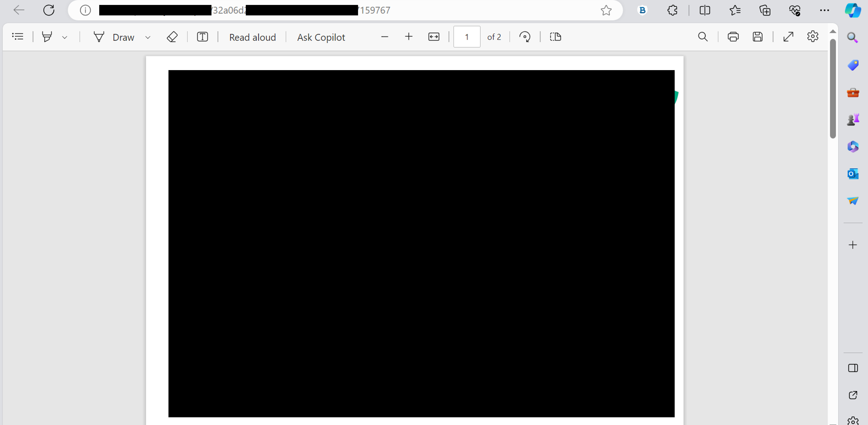The height and width of the screenshot is (425, 868).
Task: Enter full screen view of the PDF
Action: point(788,37)
